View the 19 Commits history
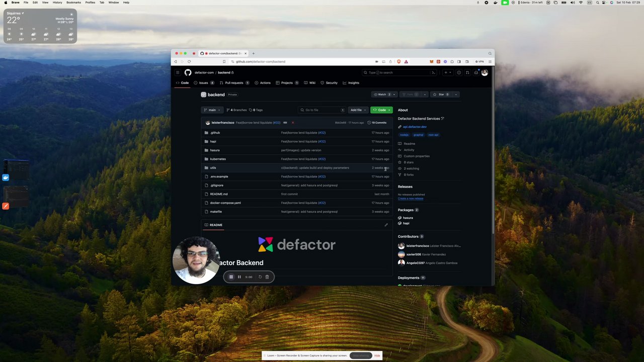This screenshot has height=362, width=644. click(377, 123)
